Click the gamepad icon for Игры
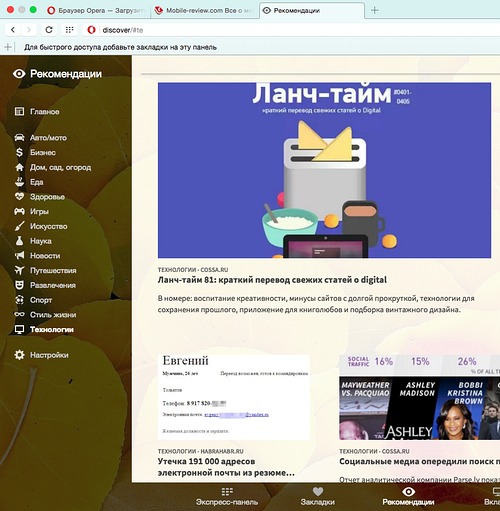500x511 pixels. click(x=19, y=211)
